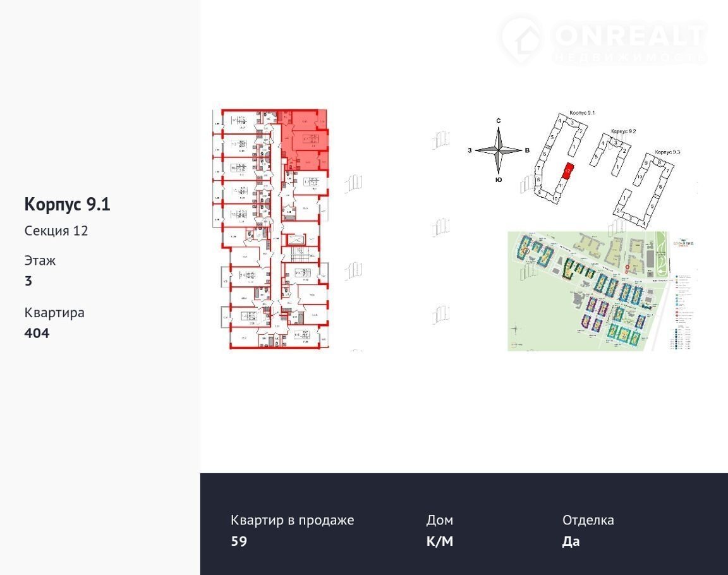Click the 'Отделка' value Да
The width and height of the screenshot is (728, 575).
tap(571, 542)
